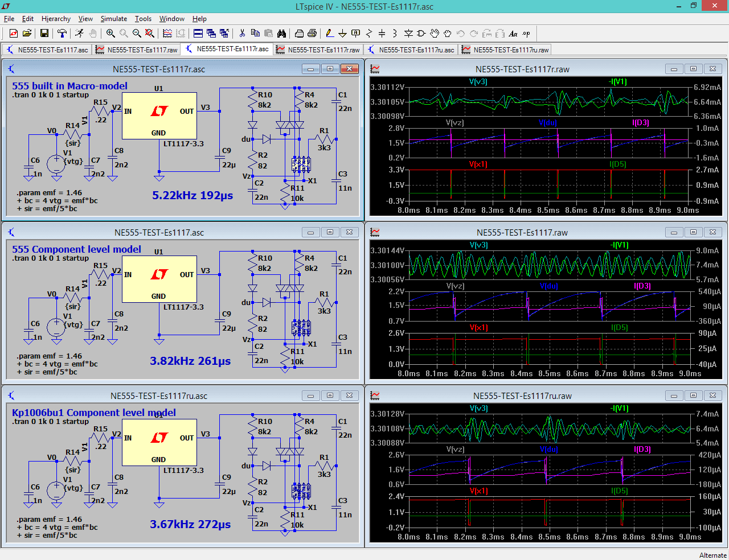Select the Diode placement tool

click(x=408, y=34)
